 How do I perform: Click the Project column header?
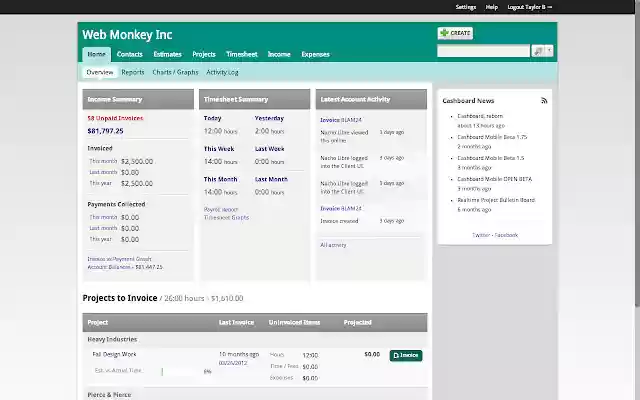[x=98, y=322]
